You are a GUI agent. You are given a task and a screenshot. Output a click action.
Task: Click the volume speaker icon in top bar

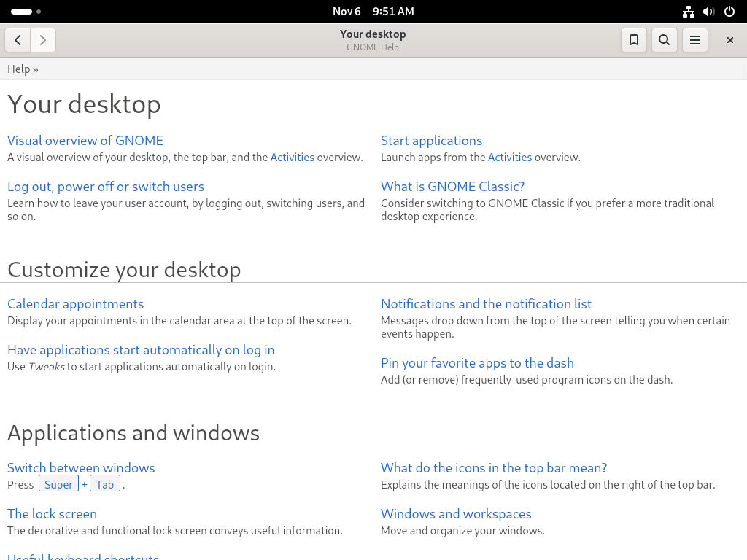pyautogui.click(x=709, y=12)
